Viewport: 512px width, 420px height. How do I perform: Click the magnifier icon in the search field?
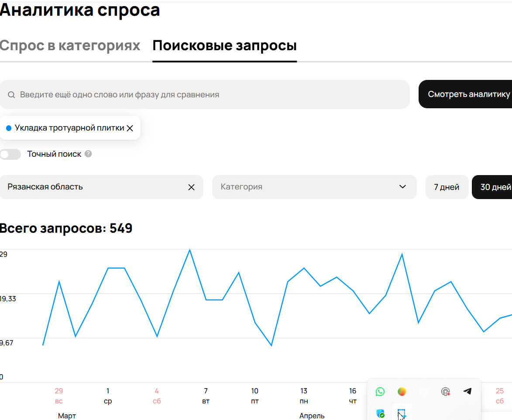(11, 95)
